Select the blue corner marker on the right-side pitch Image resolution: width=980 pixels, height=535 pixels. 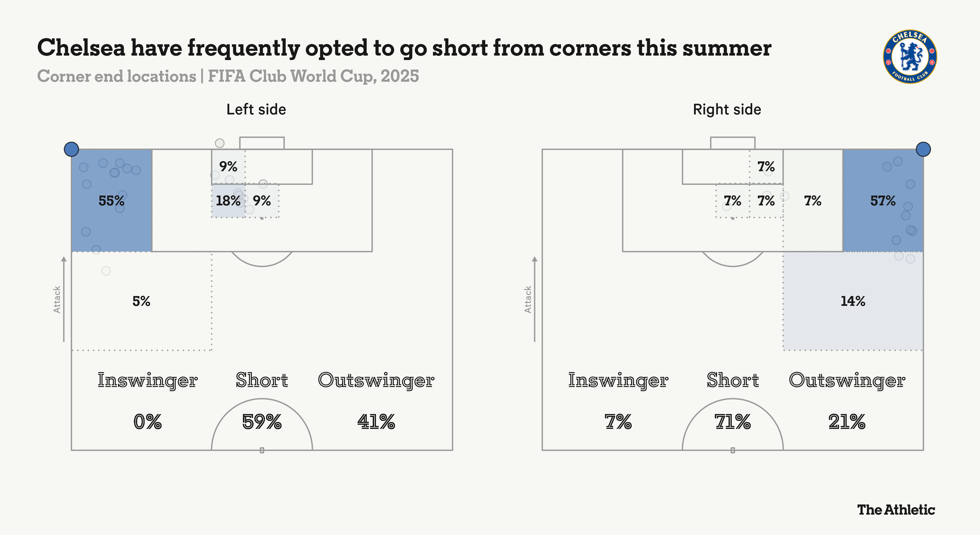point(923,149)
